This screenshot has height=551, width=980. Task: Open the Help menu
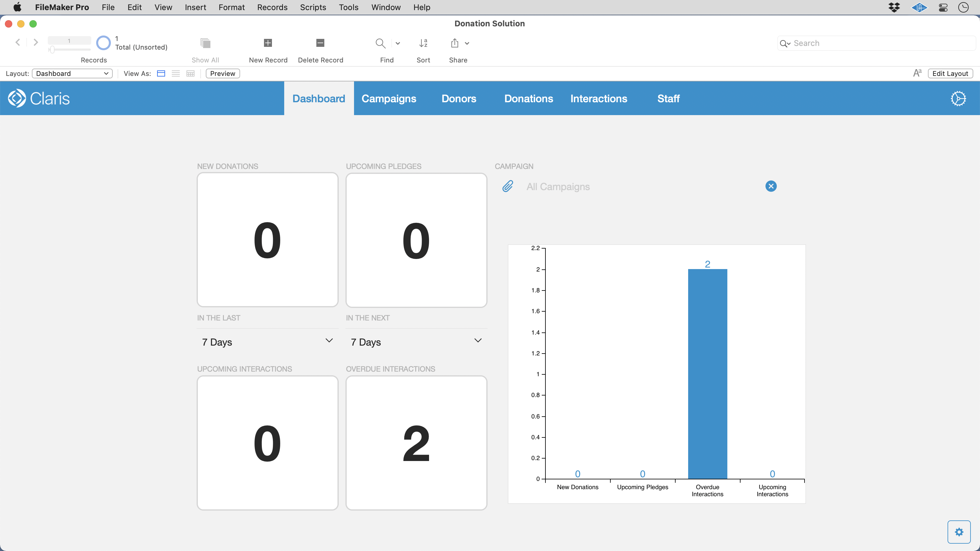[422, 7]
